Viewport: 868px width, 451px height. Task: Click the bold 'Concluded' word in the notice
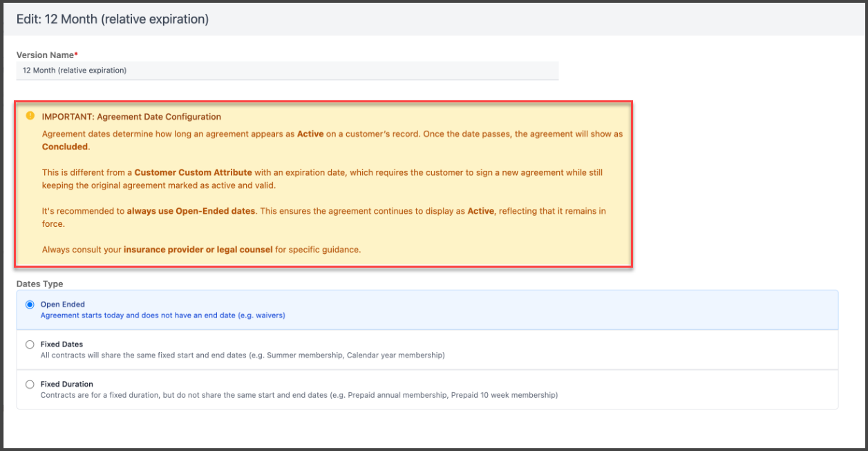click(x=65, y=147)
